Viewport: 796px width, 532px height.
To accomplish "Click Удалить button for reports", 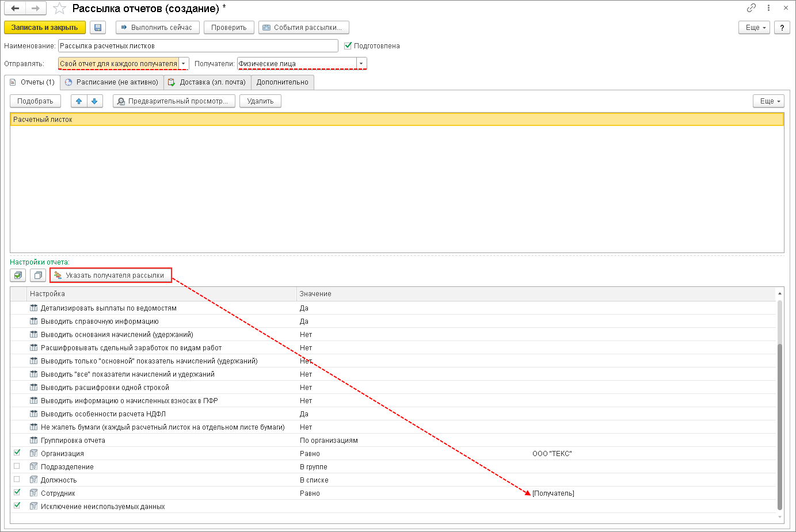I will tap(260, 101).
